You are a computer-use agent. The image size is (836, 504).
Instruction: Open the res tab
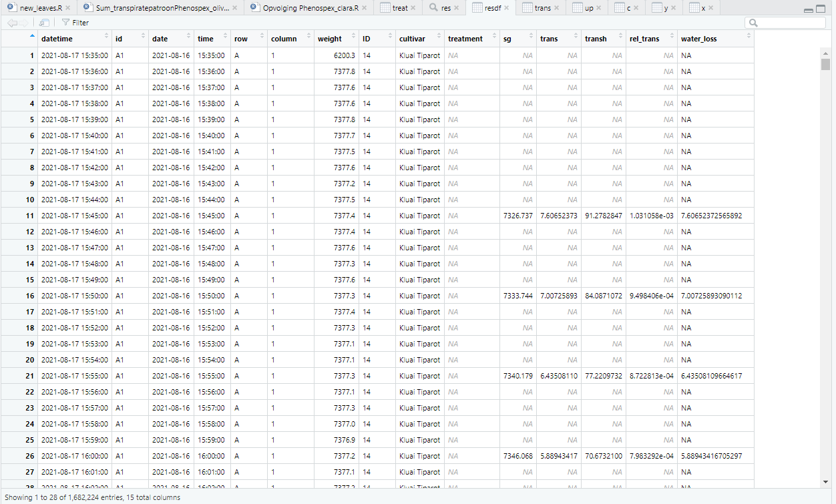point(445,8)
